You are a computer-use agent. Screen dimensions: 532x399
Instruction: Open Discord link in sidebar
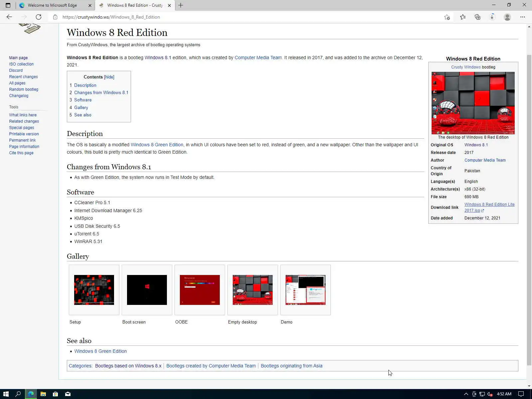pos(16,70)
